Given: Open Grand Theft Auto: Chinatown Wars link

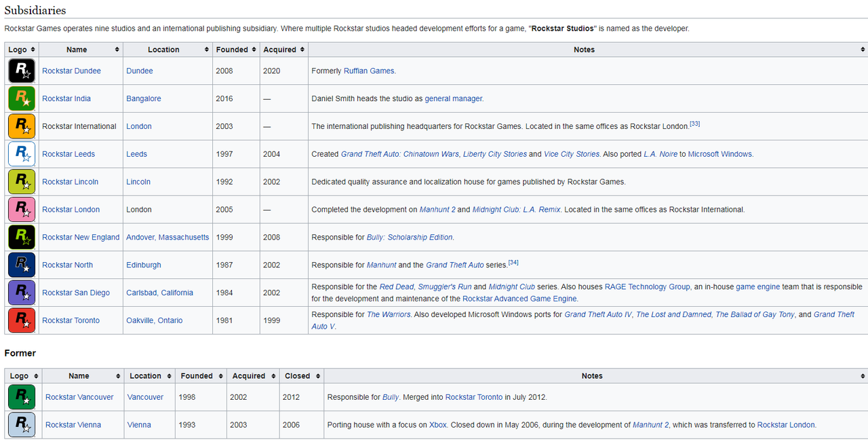Looking at the screenshot, I should 400,154.
